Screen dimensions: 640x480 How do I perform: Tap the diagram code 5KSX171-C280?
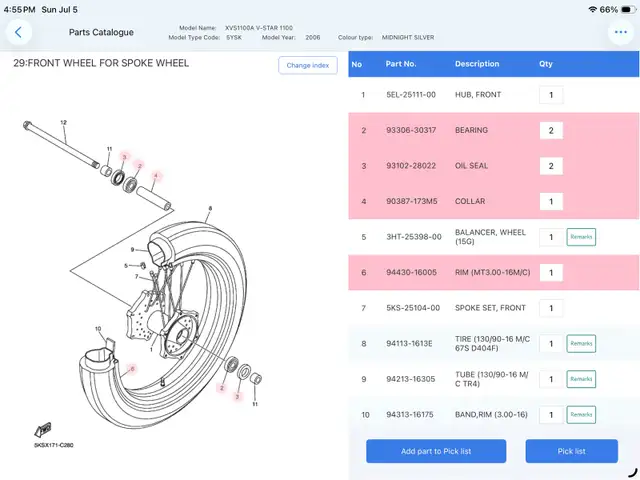pos(53,445)
